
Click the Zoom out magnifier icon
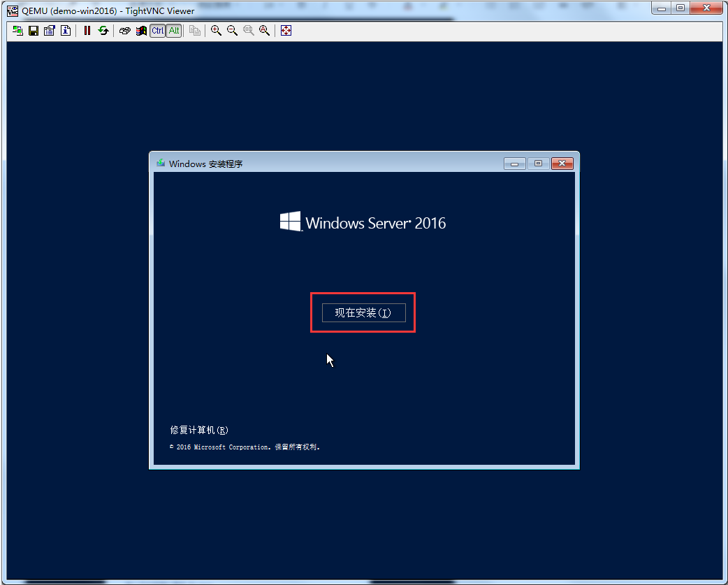coord(232,31)
